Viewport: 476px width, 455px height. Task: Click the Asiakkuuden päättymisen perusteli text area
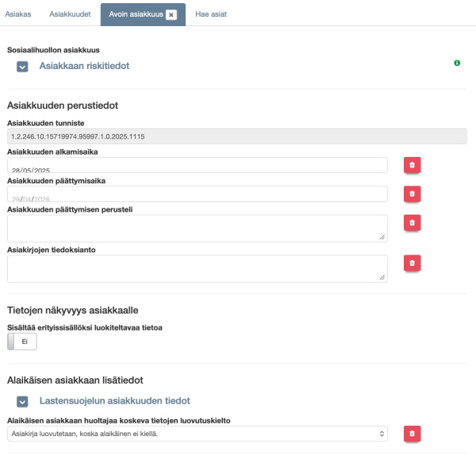(198, 228)
